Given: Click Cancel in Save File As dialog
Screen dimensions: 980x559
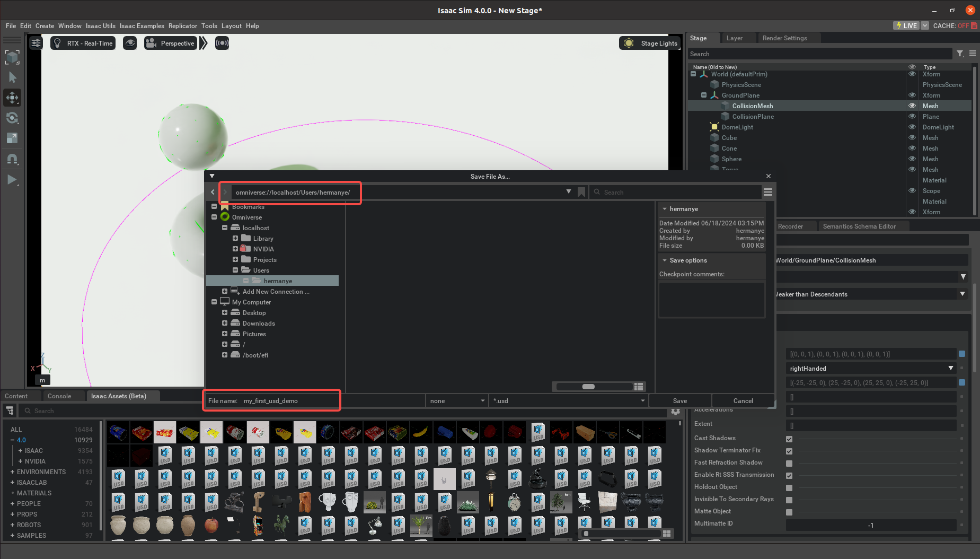Looking at the screenshot, I should coord(743,401).
